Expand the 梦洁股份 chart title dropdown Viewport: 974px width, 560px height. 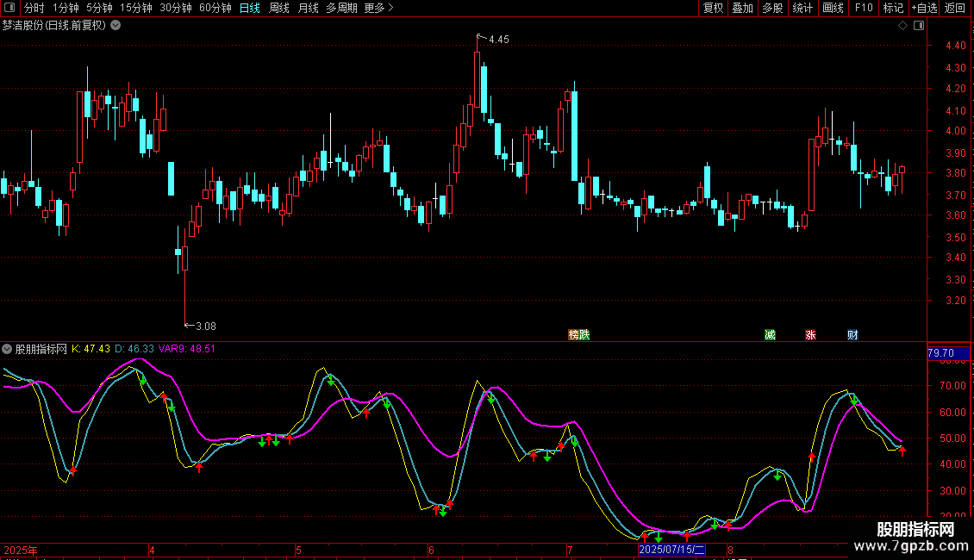116,25
